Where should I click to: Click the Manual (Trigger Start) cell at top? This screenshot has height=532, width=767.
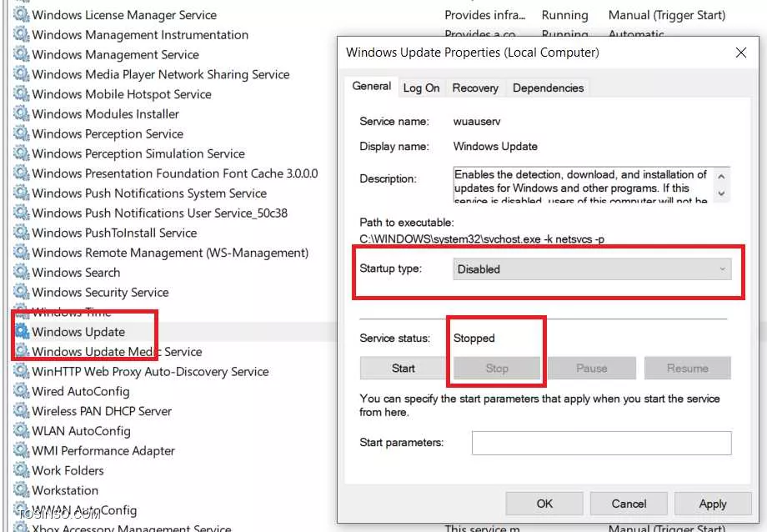click(x=667, y=15)
